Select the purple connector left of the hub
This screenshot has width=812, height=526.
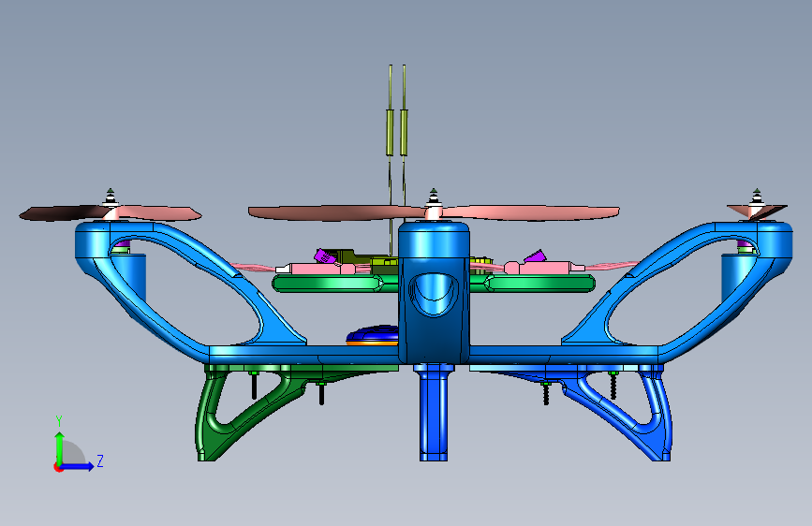(325, 256)
